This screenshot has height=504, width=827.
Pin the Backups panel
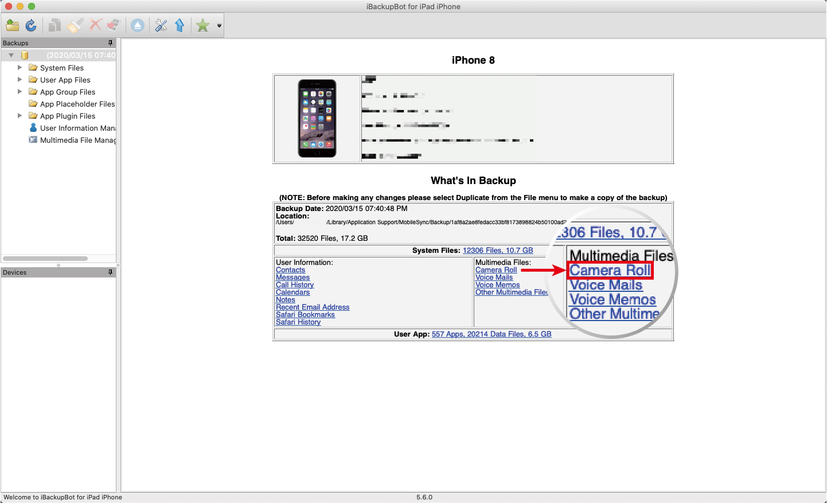click(x=111, y=43)
